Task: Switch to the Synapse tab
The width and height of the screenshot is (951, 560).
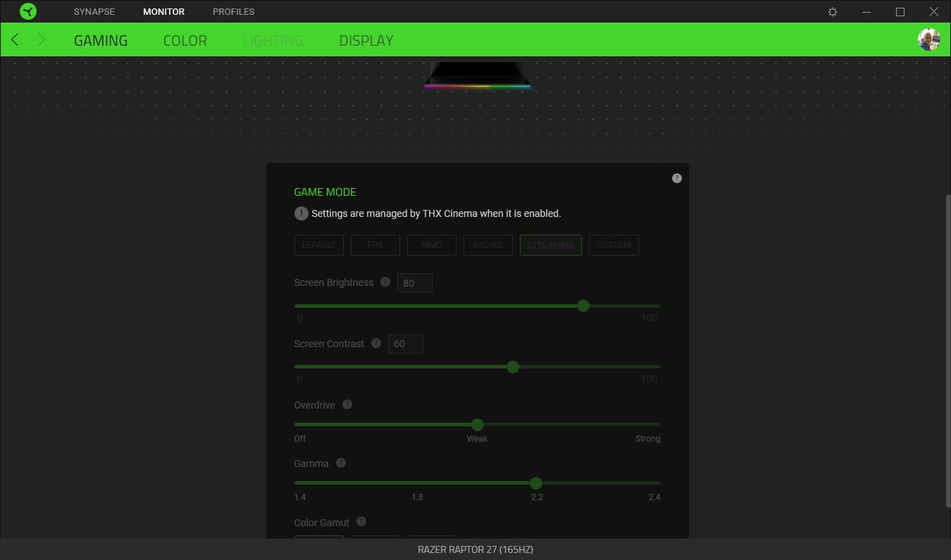Action: pos(94,12)
